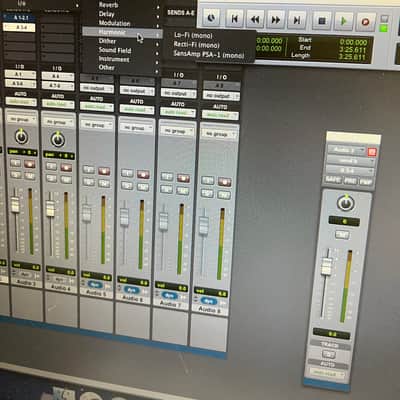This screenshot has height=400, width=400.
Task: Select Sound Field in the plug-in menu
Action: point(115,50)
